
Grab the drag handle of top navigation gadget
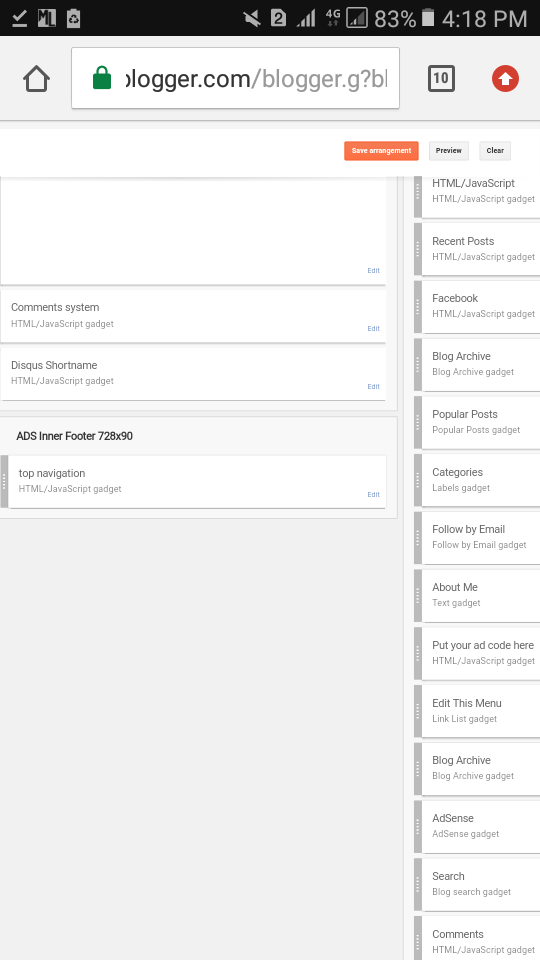(4, 482)
